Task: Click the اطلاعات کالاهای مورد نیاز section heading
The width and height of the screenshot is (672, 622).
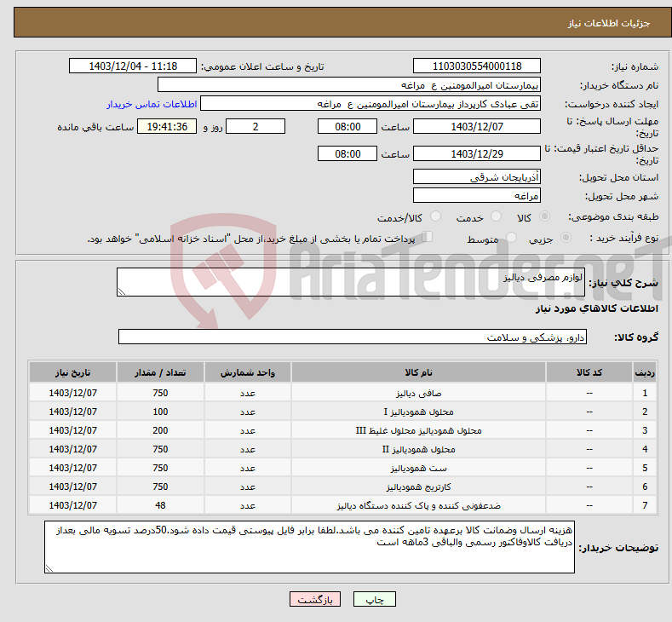Action: (596, 308)
